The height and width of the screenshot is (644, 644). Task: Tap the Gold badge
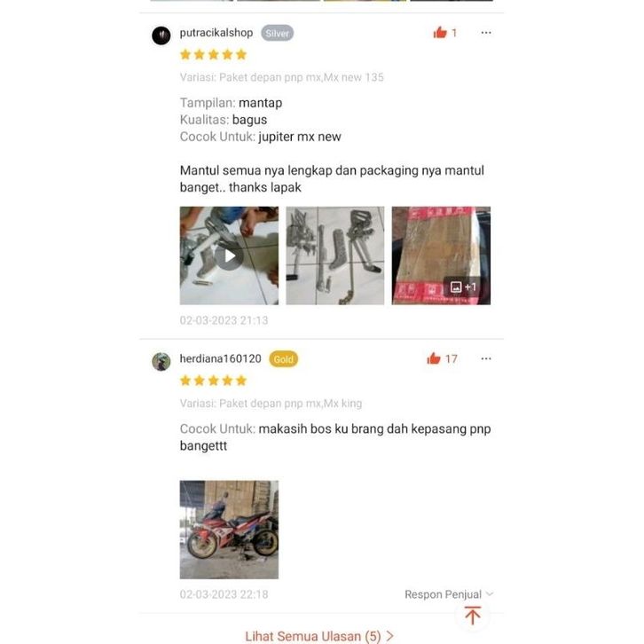pos(283,359)
